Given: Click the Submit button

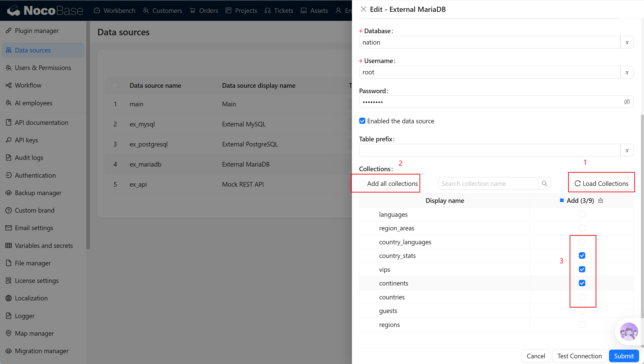Looking at the screenshot, I should (624, 356).
